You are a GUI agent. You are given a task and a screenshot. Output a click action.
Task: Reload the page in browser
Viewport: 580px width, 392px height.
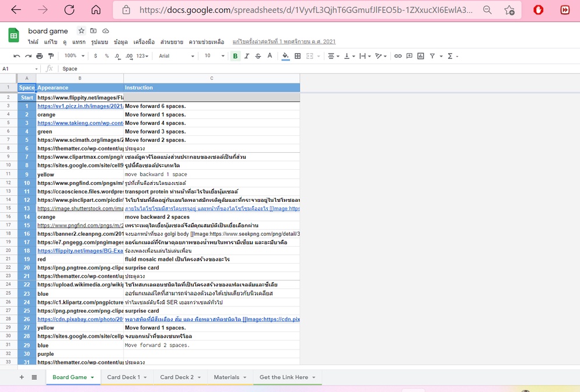tap(69, 10)
